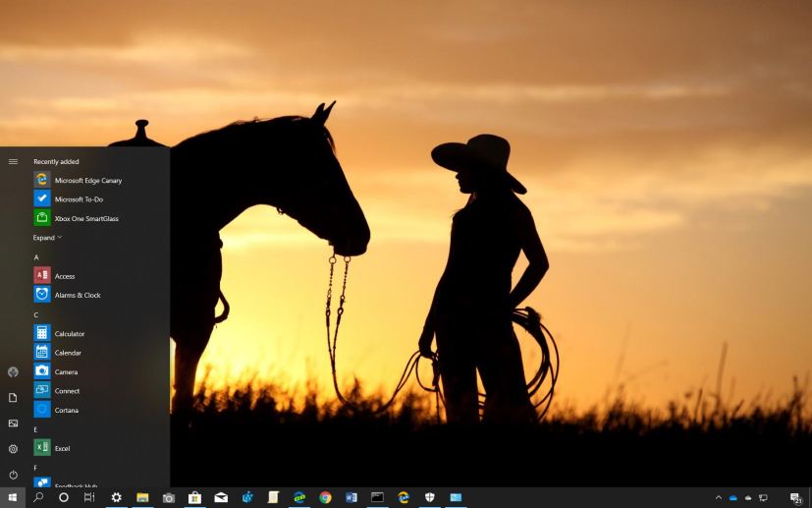
Task: Collapse Start menu navigation via hamburger icon
Action: 13,162
